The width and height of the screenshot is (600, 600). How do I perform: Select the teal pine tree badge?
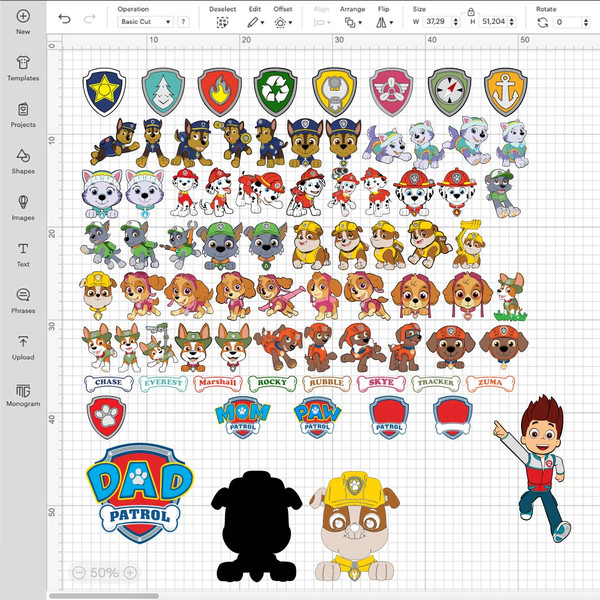click(163, 92)
